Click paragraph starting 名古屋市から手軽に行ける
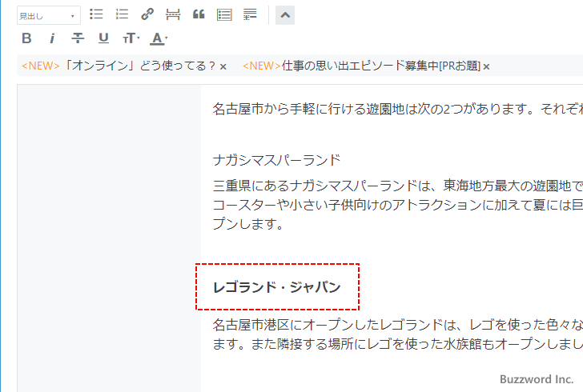 [397, 109]
